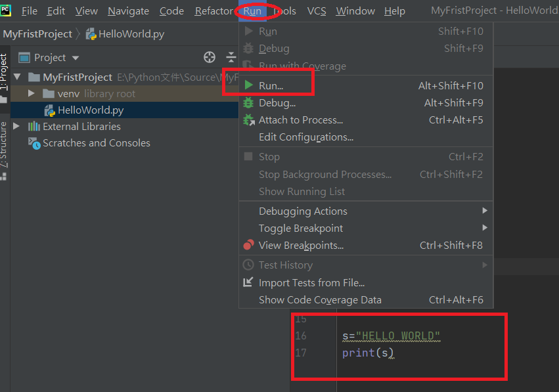This screenshot has width=559, height=392.
Task: Select the Python file icon beside HelloWorld.py
Action: tap(49, 109)
